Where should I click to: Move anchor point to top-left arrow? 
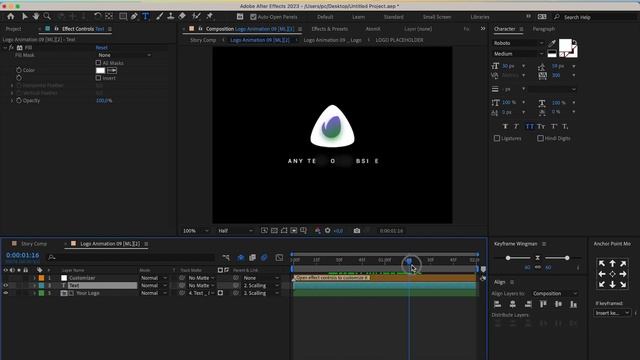(602, 264)
